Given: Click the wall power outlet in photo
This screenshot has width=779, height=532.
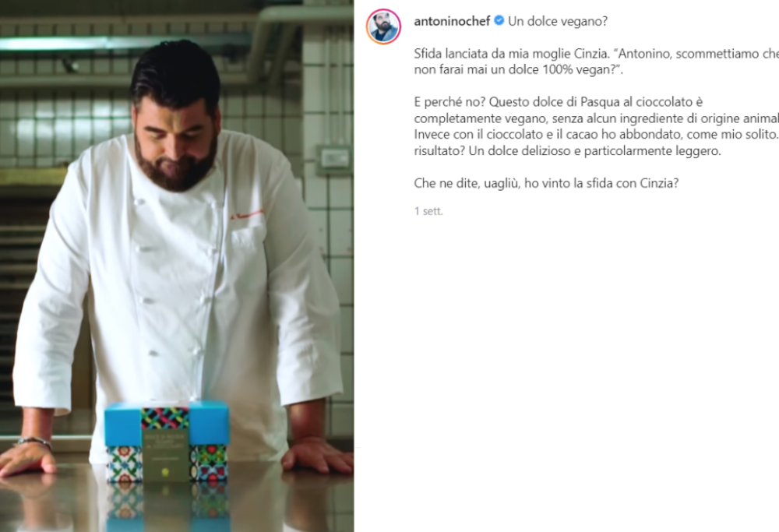Looking at the screenshot, I should pyautogui.click(x=334, y=158).
